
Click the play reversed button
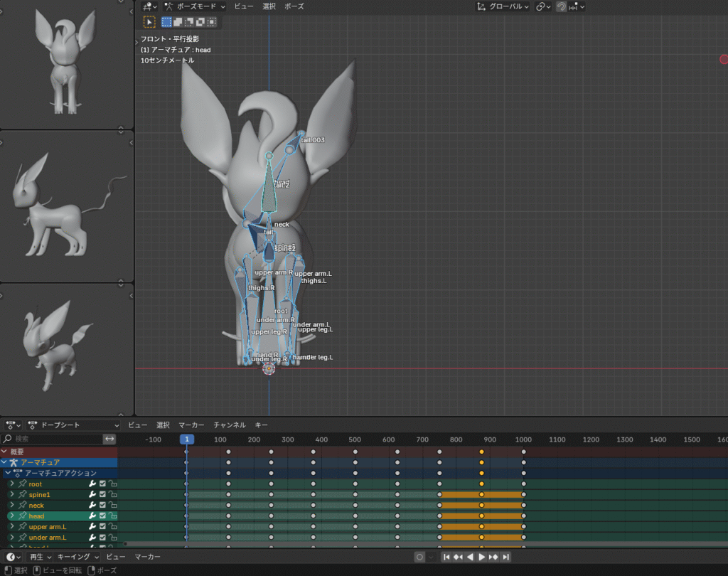pos(470,557)
